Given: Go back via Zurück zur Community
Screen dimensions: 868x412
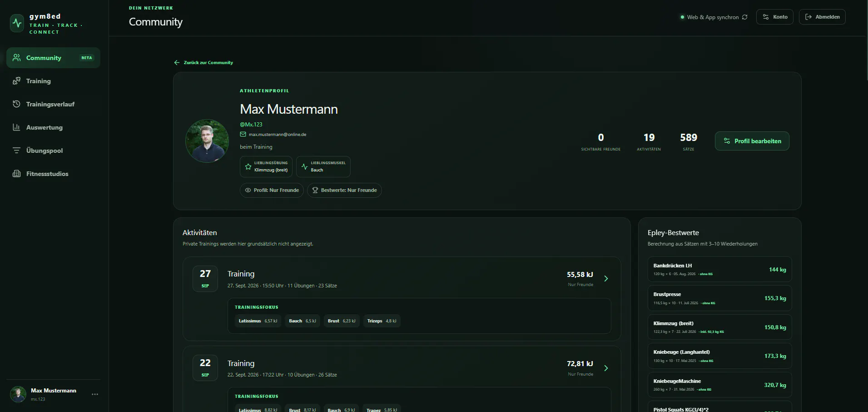Looking at the screenshot, I should (x=203, y=63).
